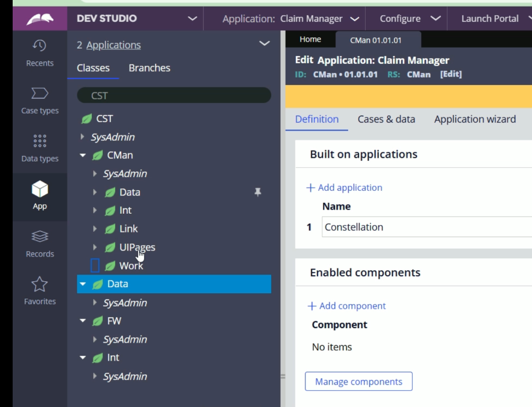Click the Pega logo icon
The image size is (532, 407).
click(40, 19)
